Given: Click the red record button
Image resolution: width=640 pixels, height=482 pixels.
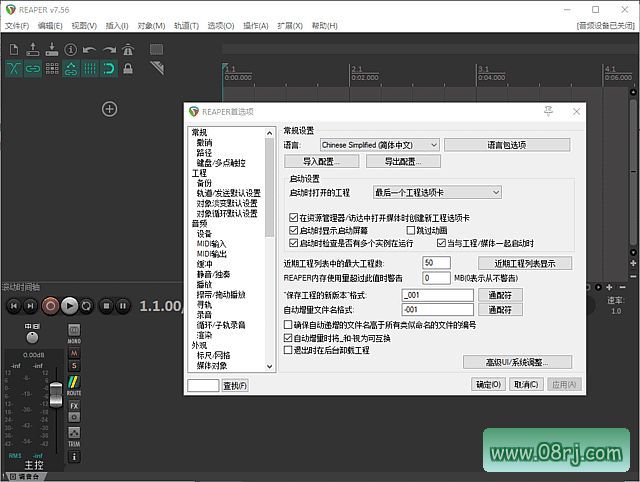Looking at the screenshot, I should coord(50,306).
